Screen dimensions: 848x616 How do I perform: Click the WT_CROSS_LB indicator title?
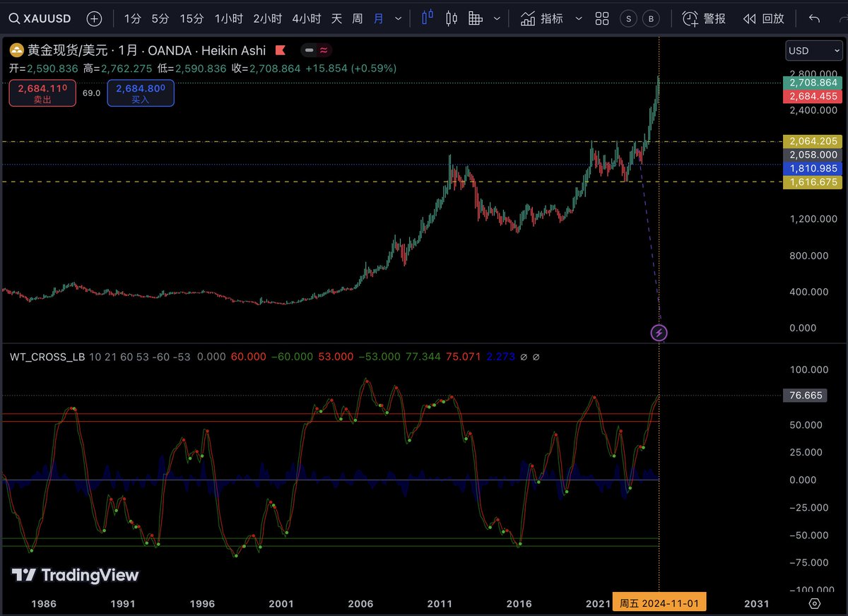(47, 357)
